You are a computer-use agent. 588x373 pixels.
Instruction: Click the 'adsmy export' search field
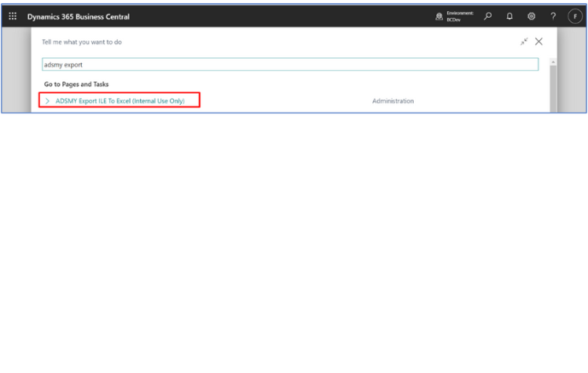click(x=290, y=65)
